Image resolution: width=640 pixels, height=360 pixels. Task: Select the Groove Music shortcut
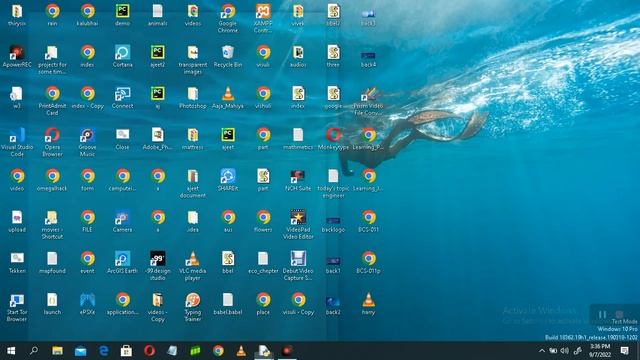point(87,135)
